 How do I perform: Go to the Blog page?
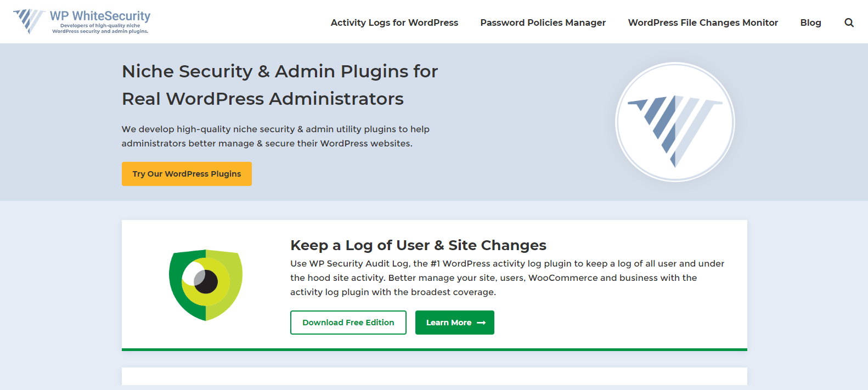click(810, 22)
